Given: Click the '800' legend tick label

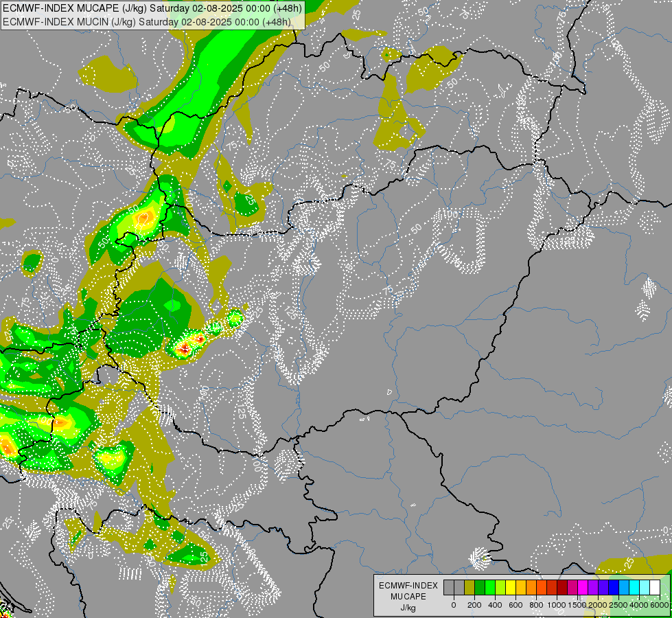Looking at the screenshot, I should (536, 605).
